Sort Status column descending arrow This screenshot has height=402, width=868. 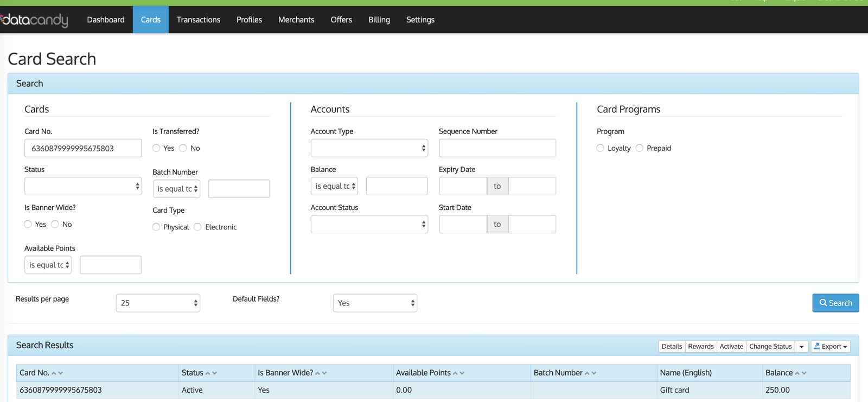[x=215, y=373]
